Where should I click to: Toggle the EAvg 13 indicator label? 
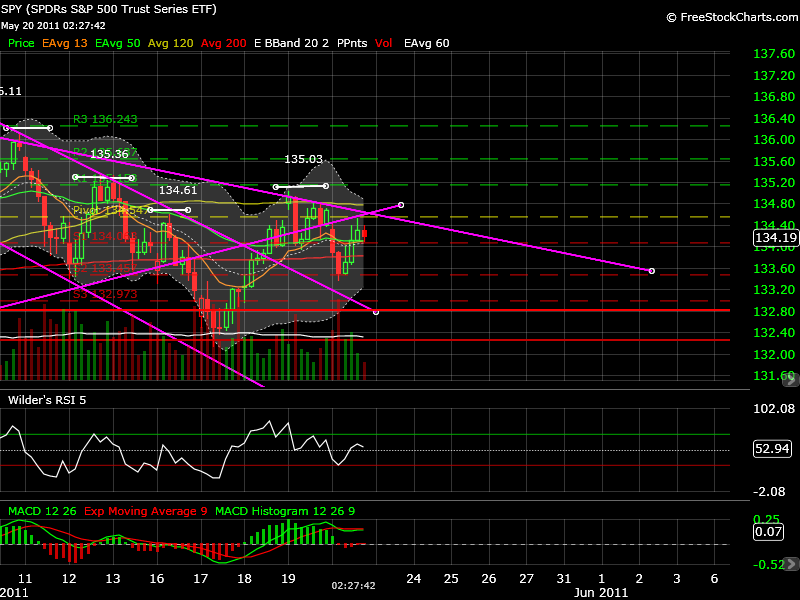coord(64,44)
